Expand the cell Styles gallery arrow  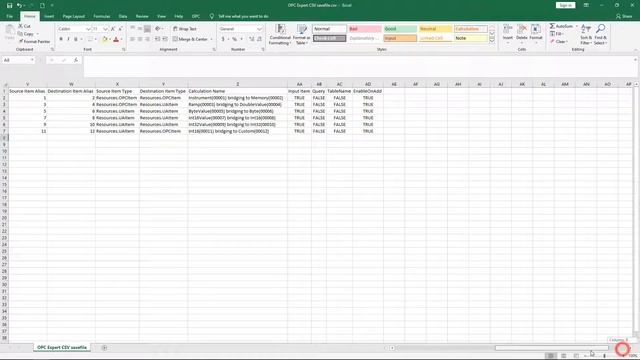(x=492, y=41)
